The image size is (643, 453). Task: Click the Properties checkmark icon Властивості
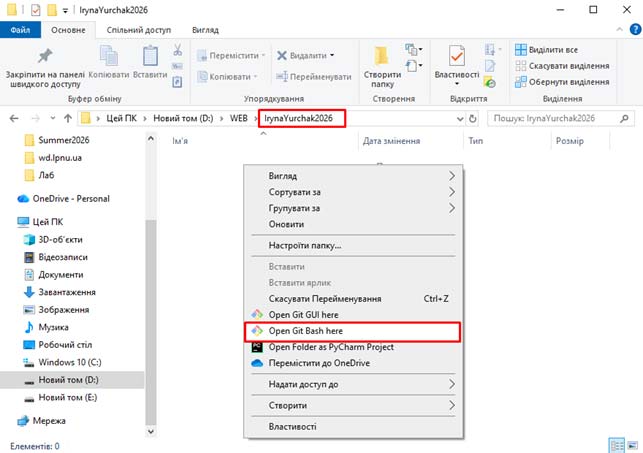point(457,55)
